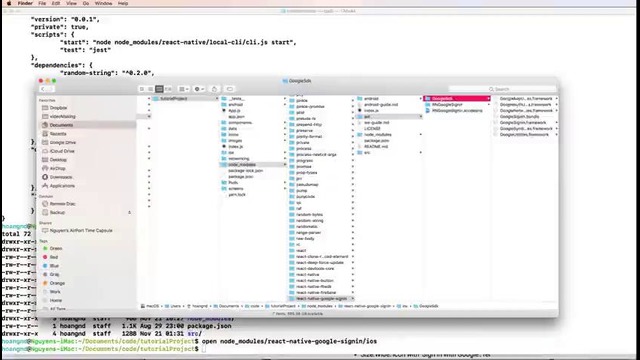The width and height of the screenshot is (640, 360).
Task: Open iCloud Drive in sidebar
Action: (58, 151)
